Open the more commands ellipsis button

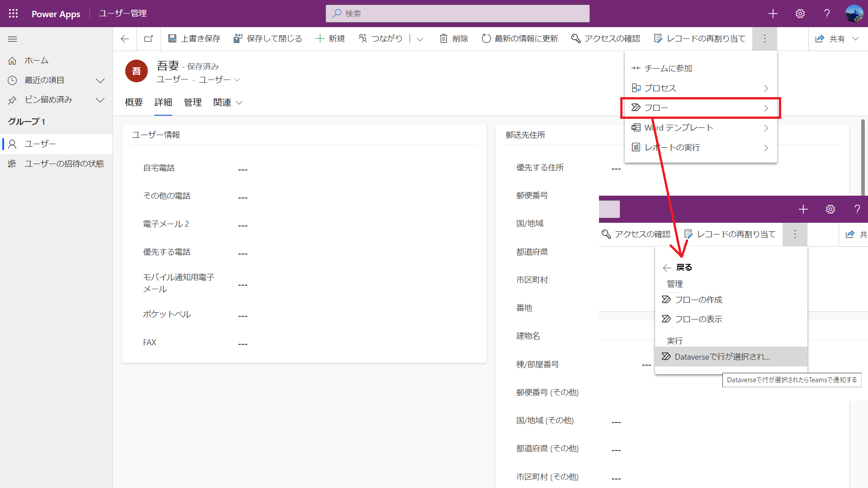(x=764, y=39)
